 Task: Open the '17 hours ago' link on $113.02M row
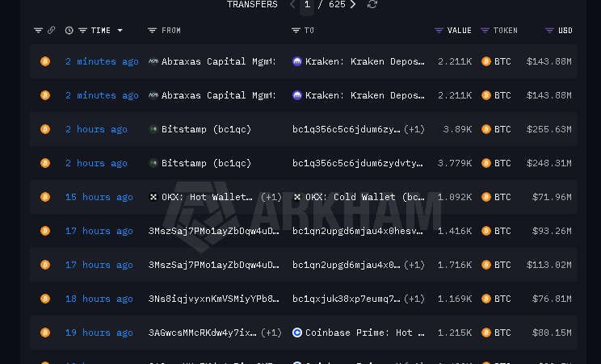(99, 265)
